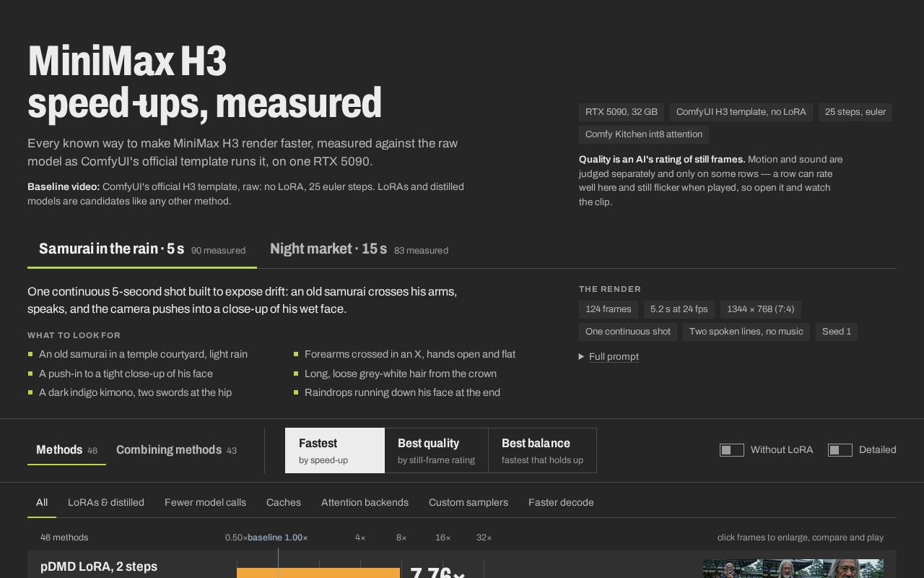Click the 32× axis tick label
This screenshot has width=924, height=578.
point(484,538)
